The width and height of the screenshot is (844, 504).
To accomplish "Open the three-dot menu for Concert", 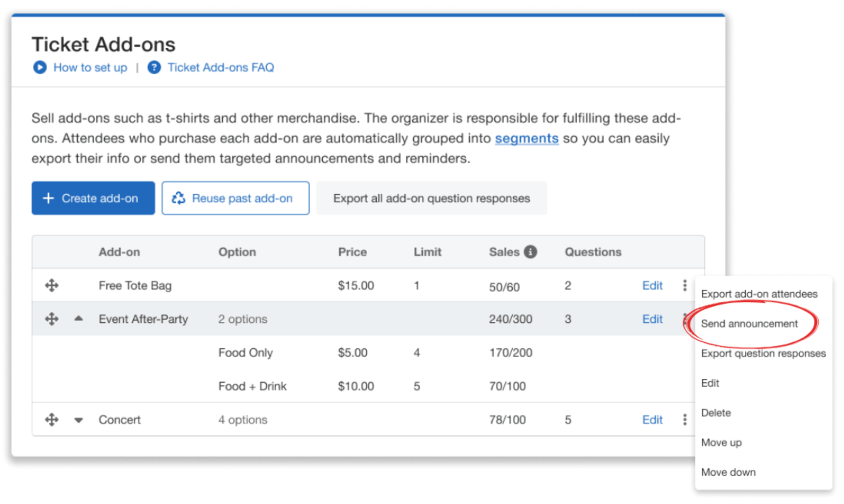I will (x=685, y=420).
